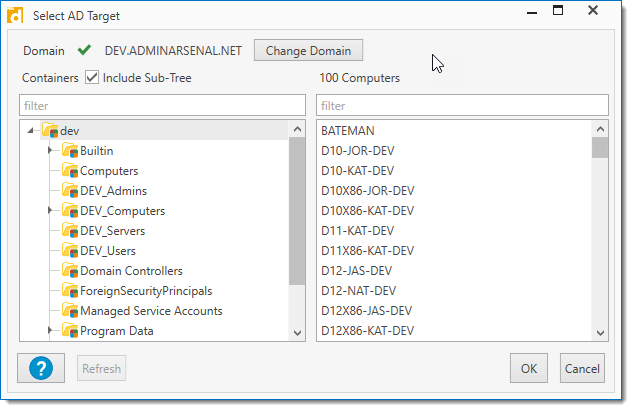Viewport: 632px width, 410px height.
Task: Click the DEV_Admins folder icon
Action: click(x=70, y=191)
